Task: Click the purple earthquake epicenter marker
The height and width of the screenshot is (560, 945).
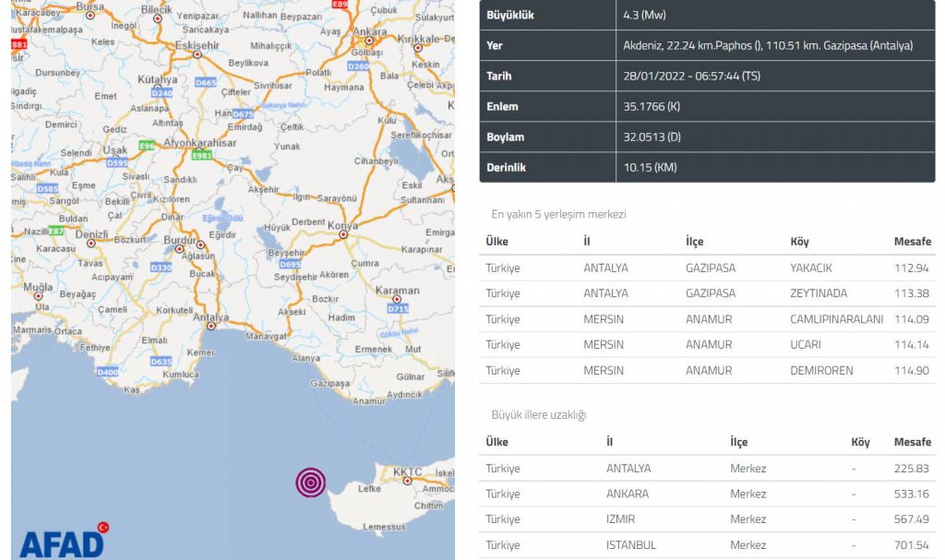Action: [x=311, y=482]
